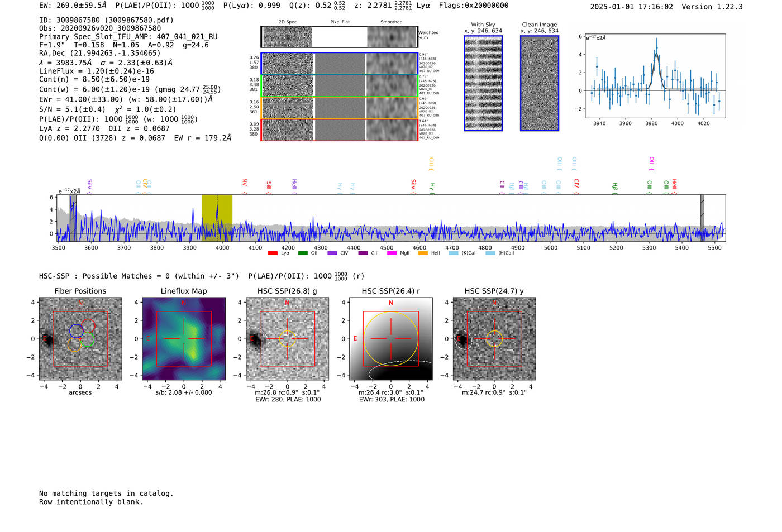Click the 'Row intentionally blank.' text

coord(91,502)
